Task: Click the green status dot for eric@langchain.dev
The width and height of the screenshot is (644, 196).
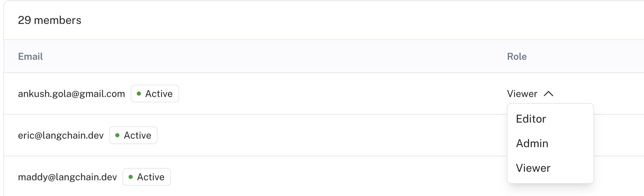Action: (x=117, y=135)
